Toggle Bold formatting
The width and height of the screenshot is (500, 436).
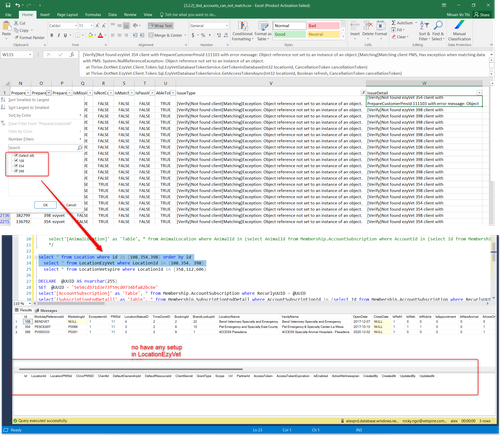[x=52, y=35]
